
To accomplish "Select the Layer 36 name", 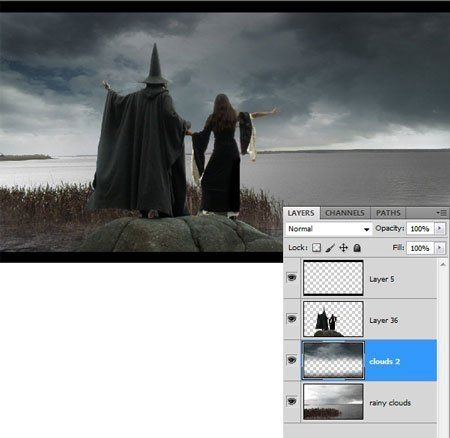I will click(384, 320).
